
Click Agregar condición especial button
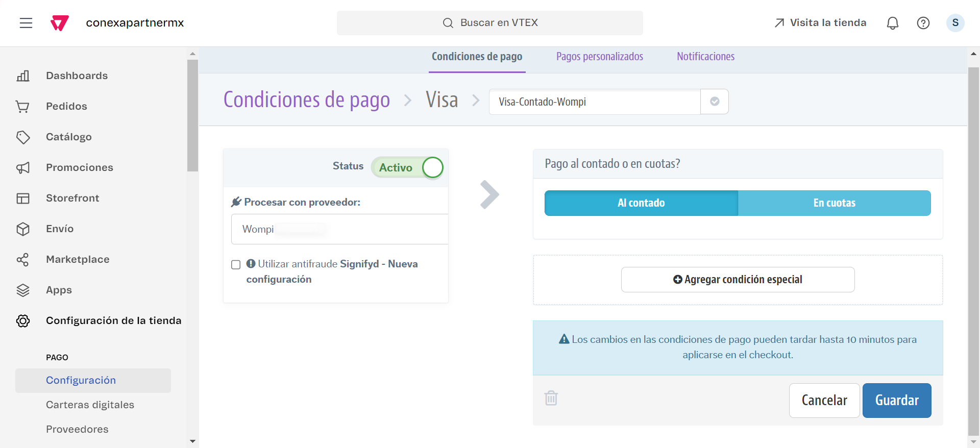point(738,280)
